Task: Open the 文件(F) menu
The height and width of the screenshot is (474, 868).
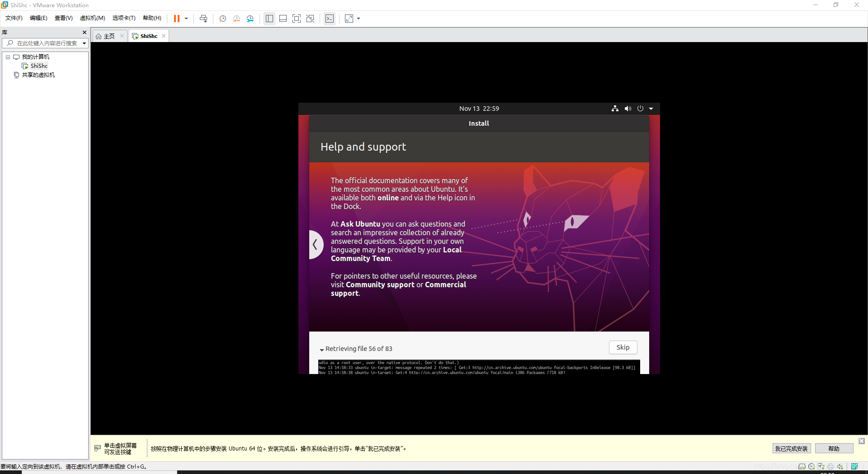Action: 14,18
